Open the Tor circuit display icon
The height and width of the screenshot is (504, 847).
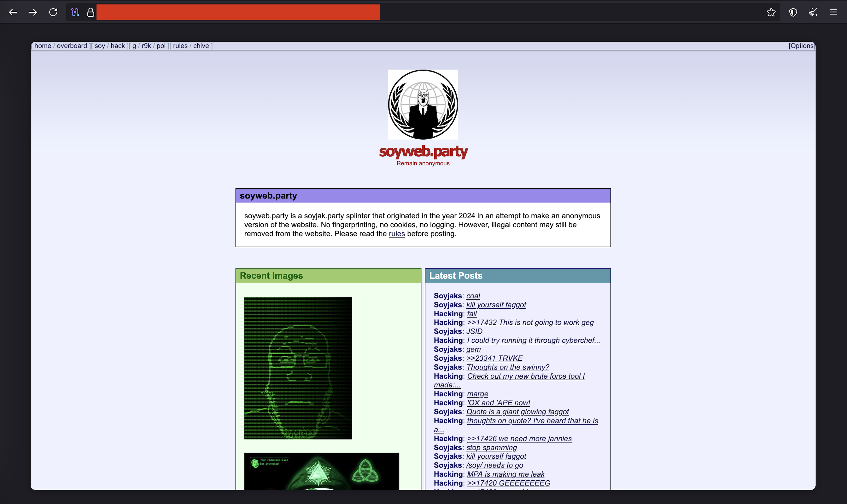click(x=75, y=12)
